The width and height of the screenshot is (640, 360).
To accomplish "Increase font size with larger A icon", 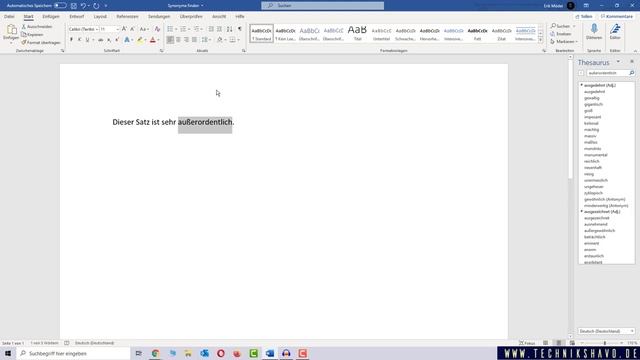I will tap(124, 29).
